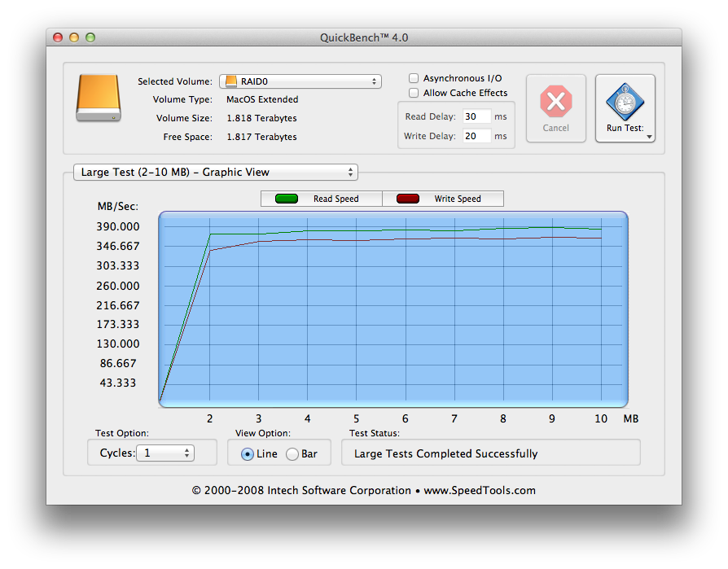The height and width of the screenshot is (569, 728).
Task: Click the 43.333 axis label
Action: tap(118, 383)
